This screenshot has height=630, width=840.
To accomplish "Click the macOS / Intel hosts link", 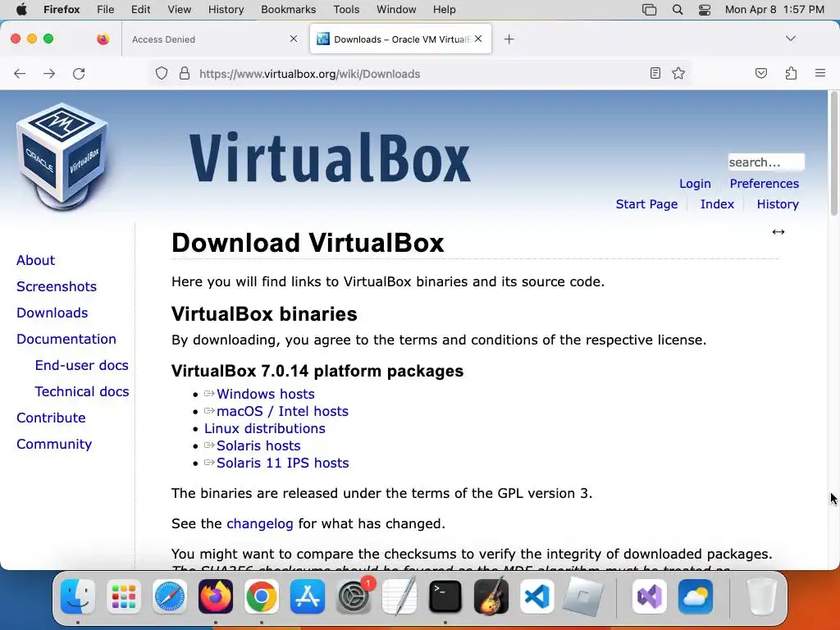I will (x=282, y=411).
